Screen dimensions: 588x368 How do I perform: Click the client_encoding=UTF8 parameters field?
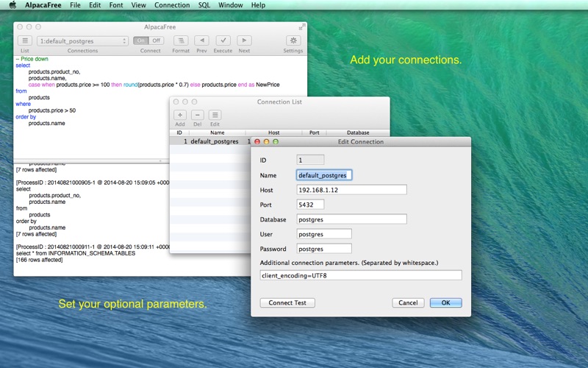[361, 275]
